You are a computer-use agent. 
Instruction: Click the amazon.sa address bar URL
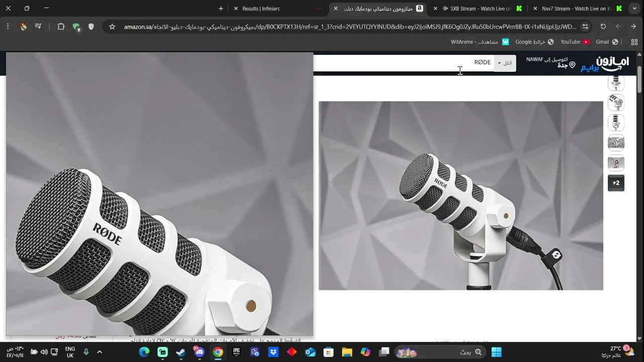(x=350, y=27)
